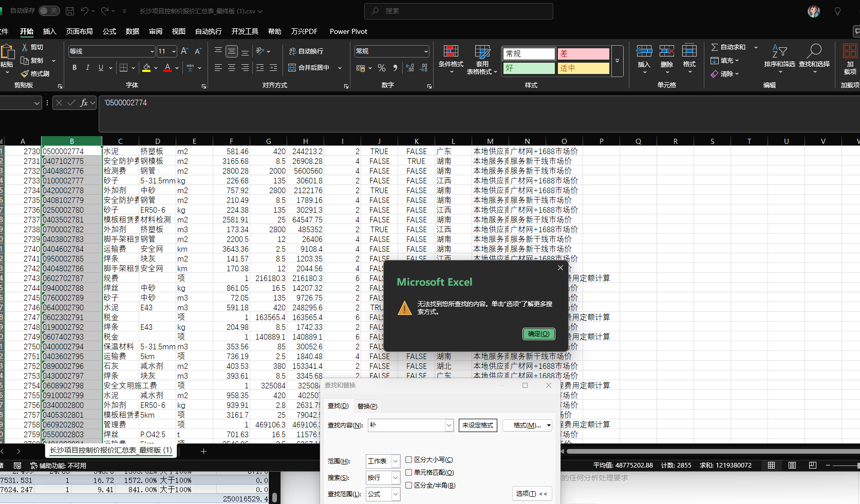Open the Fill (填充) command

(x=725, y=61)
